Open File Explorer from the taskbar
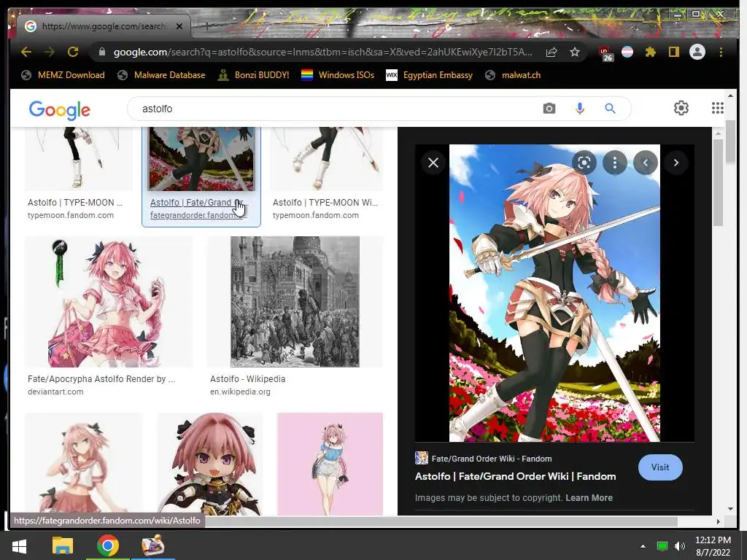747x560 pixels. click(x=63, y=545)
